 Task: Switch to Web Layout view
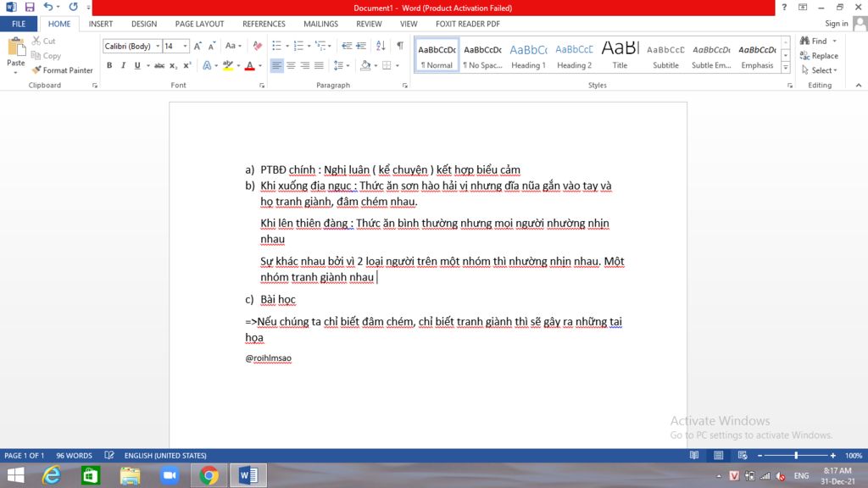coord(743,455)
